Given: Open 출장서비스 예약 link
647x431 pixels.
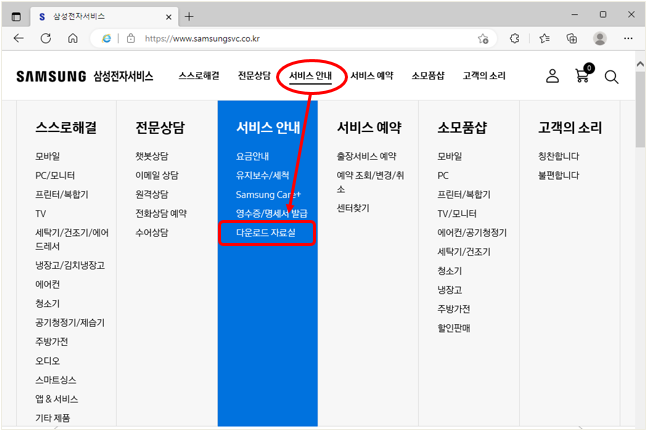Looking at the screenshot, I should tap(366, 156).
